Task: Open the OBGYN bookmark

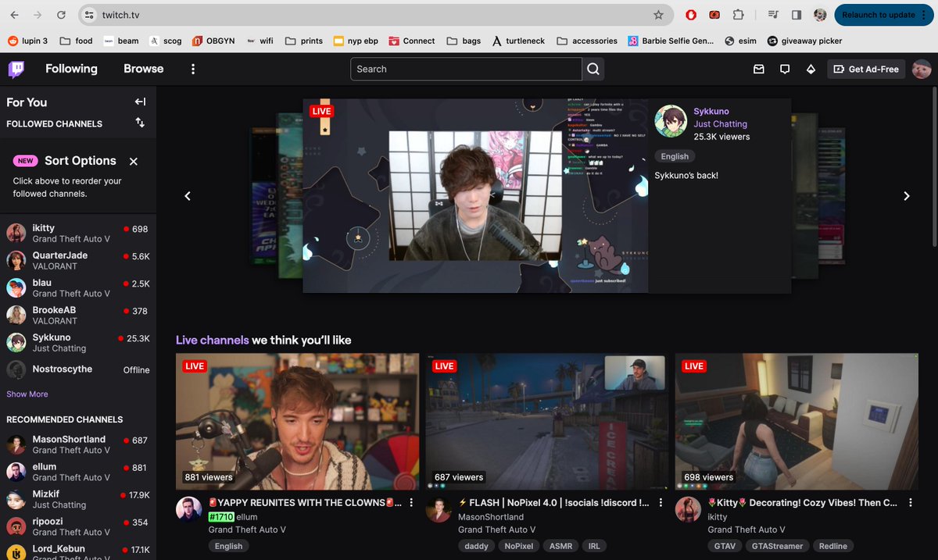Action: [213, 41]
